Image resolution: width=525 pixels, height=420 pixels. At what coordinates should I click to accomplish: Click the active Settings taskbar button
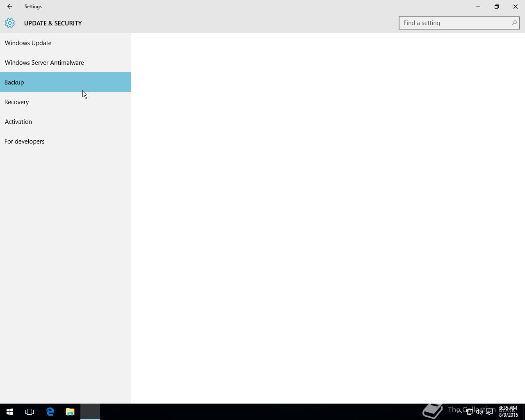coord(90,412)
